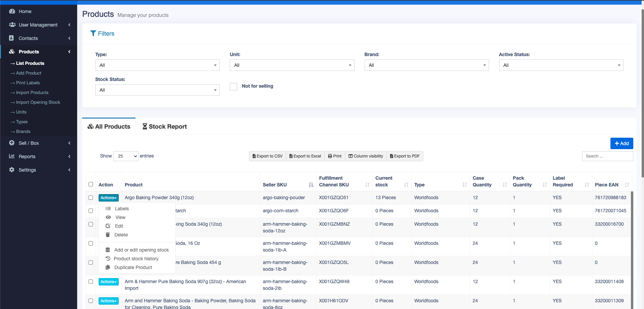
Task: Switch to the Stock Report tab
Action: [x=164, y=126]
